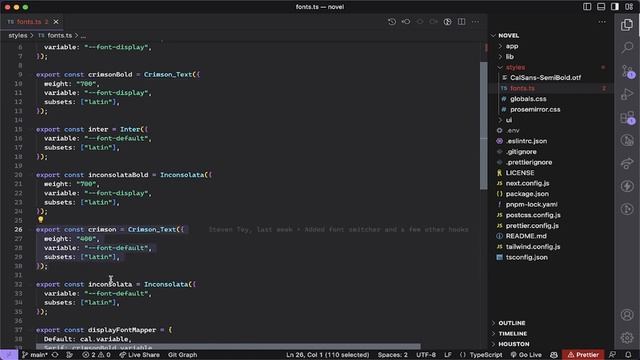Open editor More Actions ellipsis

[476, 22]
